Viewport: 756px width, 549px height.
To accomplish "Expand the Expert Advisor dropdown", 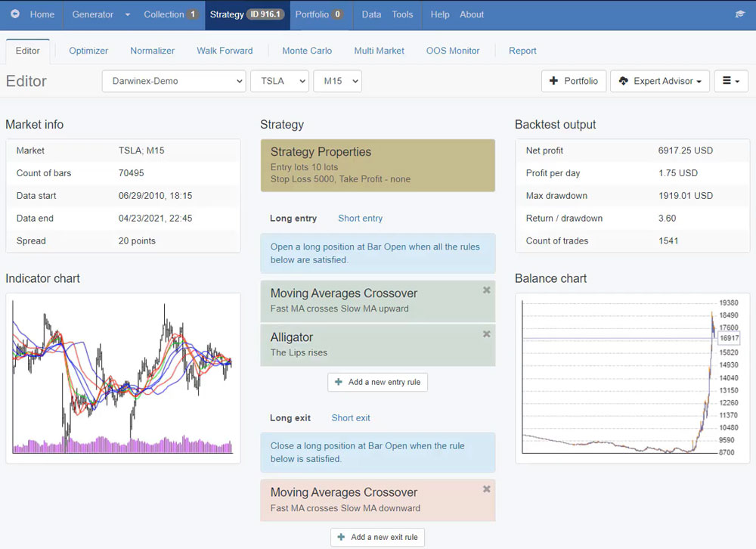I will (659, 81).
